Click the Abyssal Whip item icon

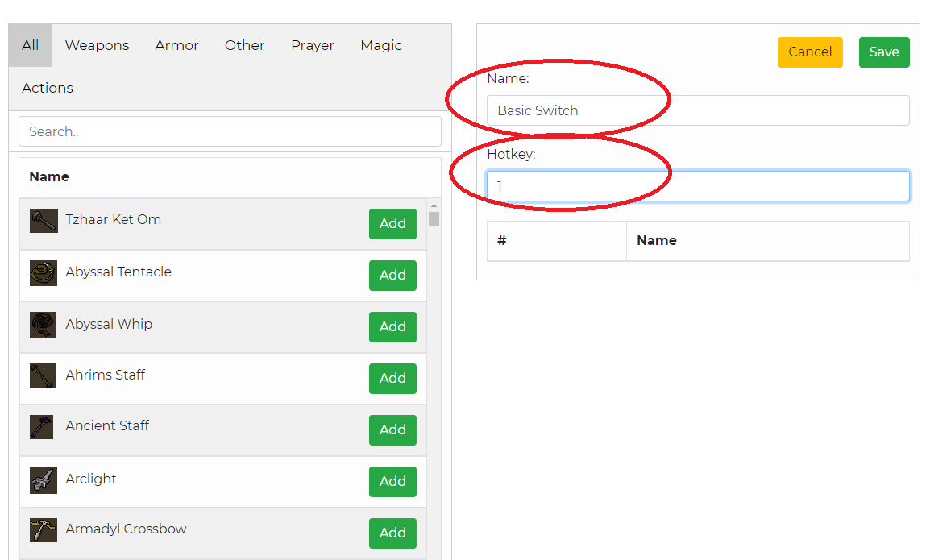point(43,325)
